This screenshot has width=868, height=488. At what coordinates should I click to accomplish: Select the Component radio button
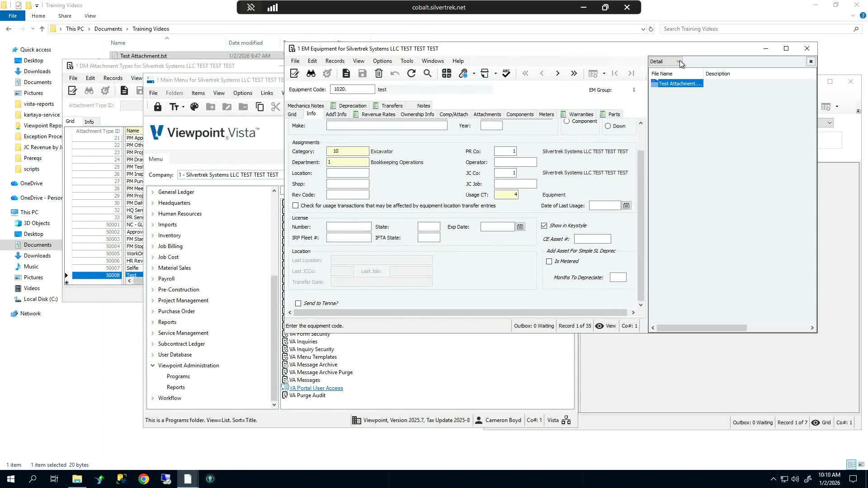(x=567, y=121)
